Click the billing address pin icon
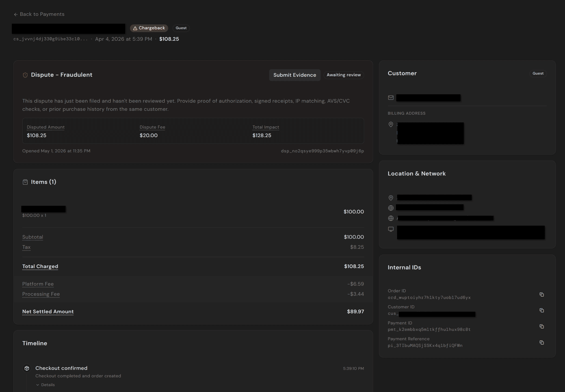Viewport: 565px width, 392px height. point(391,124)
